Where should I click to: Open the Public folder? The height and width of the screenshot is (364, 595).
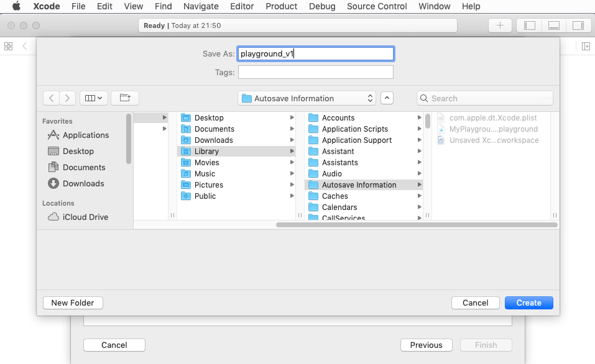pyautogui.click(x=236, y=196)
